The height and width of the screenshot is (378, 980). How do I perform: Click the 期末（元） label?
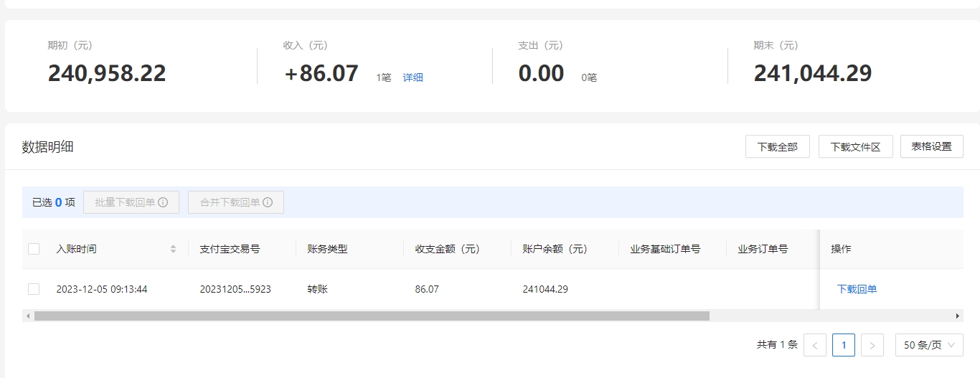click(776, 45)
